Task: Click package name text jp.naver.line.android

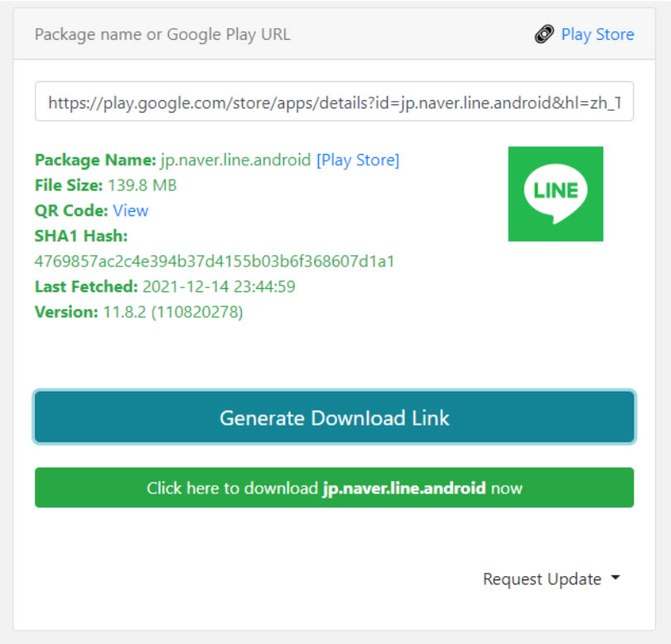Action: tap(235, 160)
